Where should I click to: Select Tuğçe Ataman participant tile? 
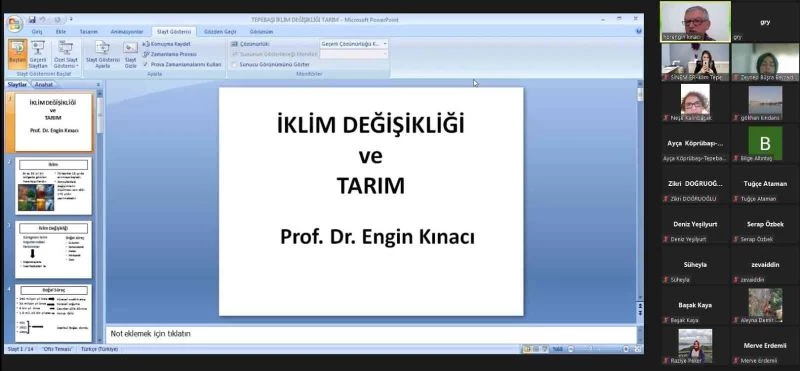tap(765, 184)
